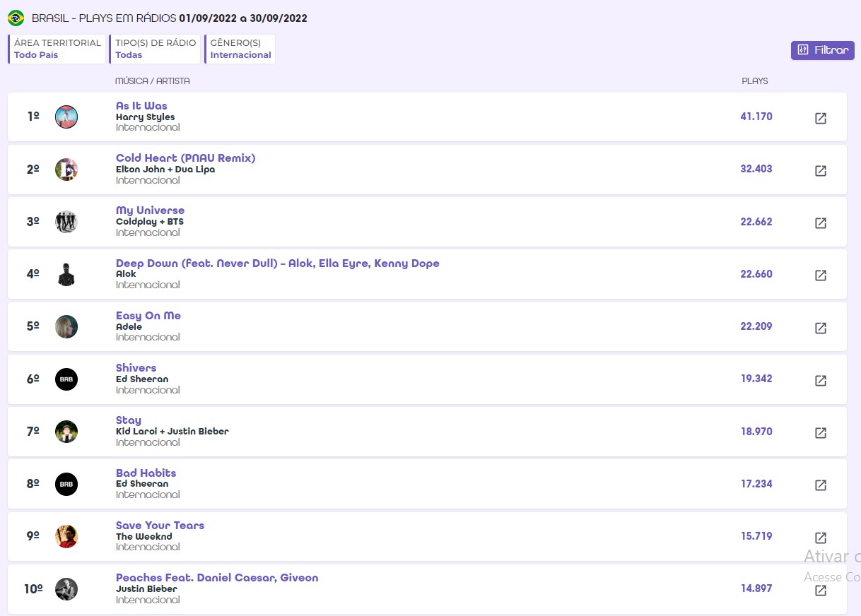The height and width of the screenshot is (616, 861).
Task: Click the play count 32.403
Action: tap(756, 169)
